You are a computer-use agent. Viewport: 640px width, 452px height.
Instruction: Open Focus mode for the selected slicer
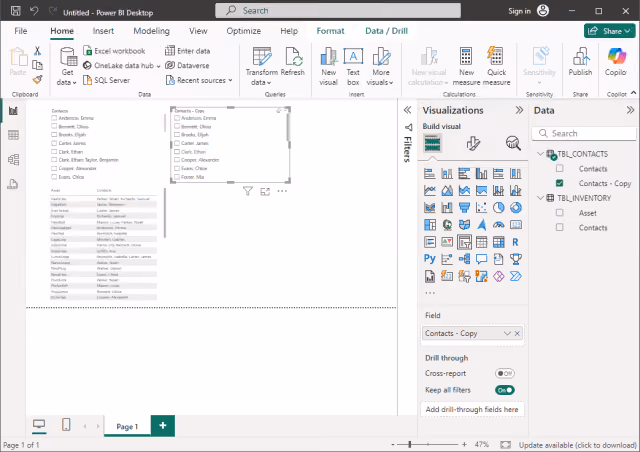tap(265, 191)
